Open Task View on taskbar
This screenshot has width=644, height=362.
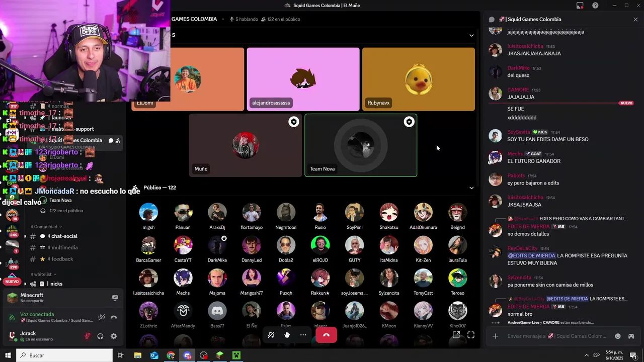click(x=121, y=355)
